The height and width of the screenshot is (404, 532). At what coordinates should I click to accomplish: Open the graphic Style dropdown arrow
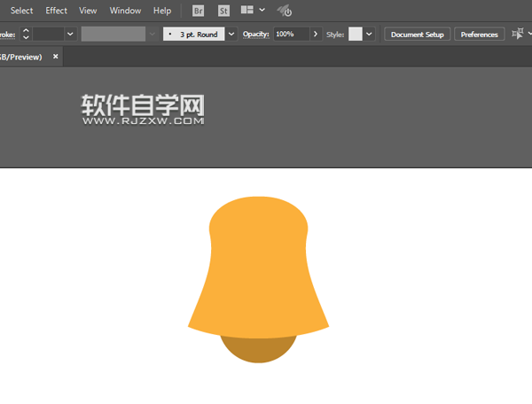pyautogui.click(x=369, y=34)
